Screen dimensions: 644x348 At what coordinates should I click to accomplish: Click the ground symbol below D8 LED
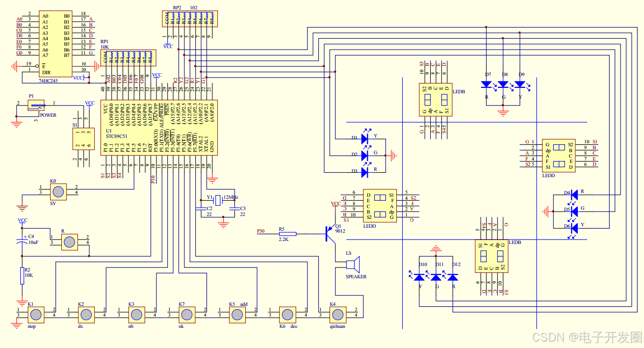click(502, 113)
